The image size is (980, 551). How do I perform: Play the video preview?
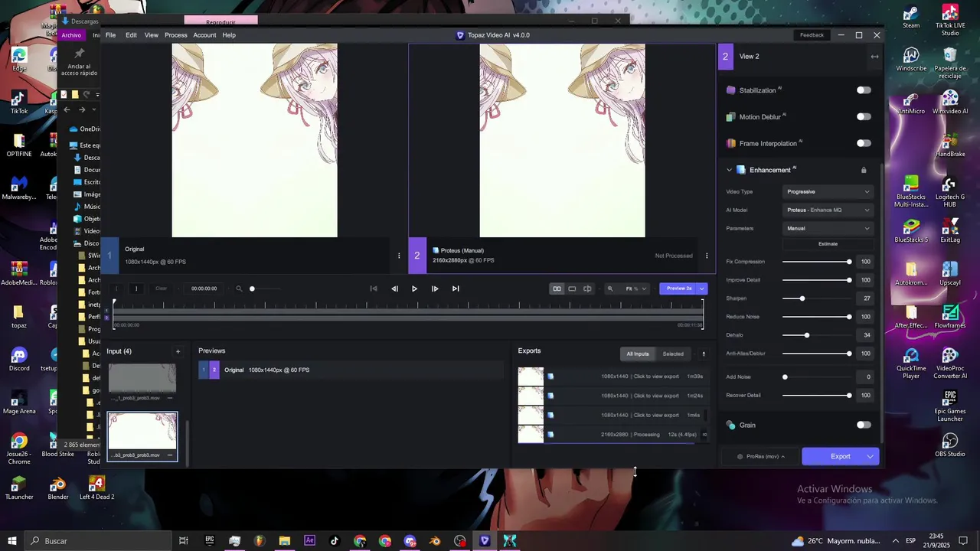(x=414, y=289)
